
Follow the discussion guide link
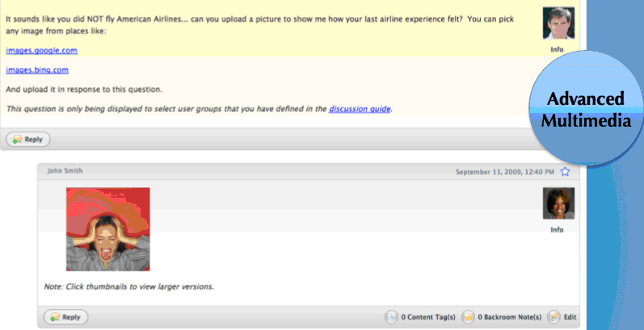coord(360,109)
